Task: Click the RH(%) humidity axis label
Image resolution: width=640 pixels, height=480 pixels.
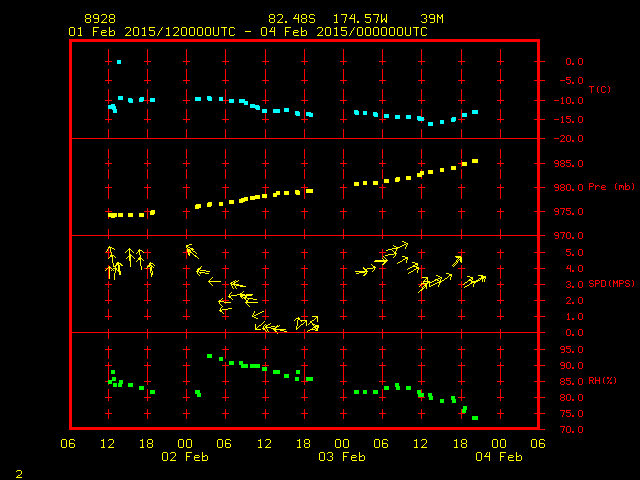Action: (x=599, y=381)
